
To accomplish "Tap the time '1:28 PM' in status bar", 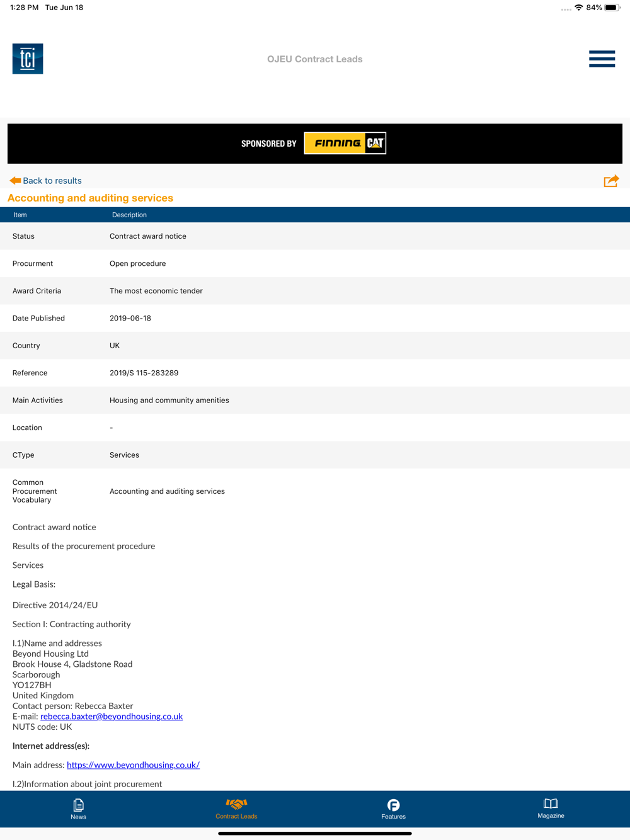I will click(x=25, y=8).
